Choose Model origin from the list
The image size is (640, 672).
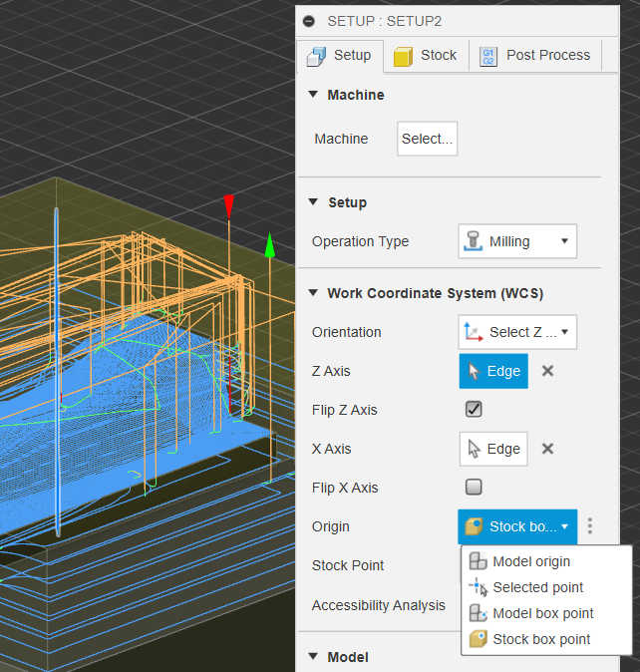pyautogui.click(x=530, y=561)
